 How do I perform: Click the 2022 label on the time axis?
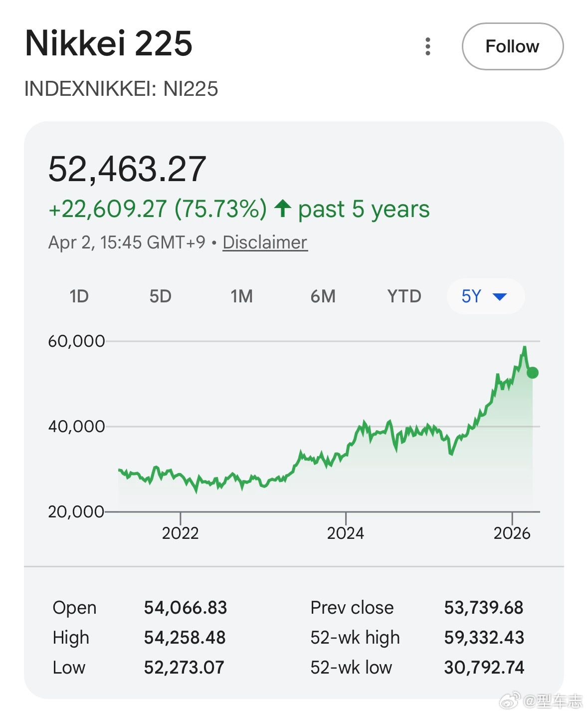click(x=180, y=533)
